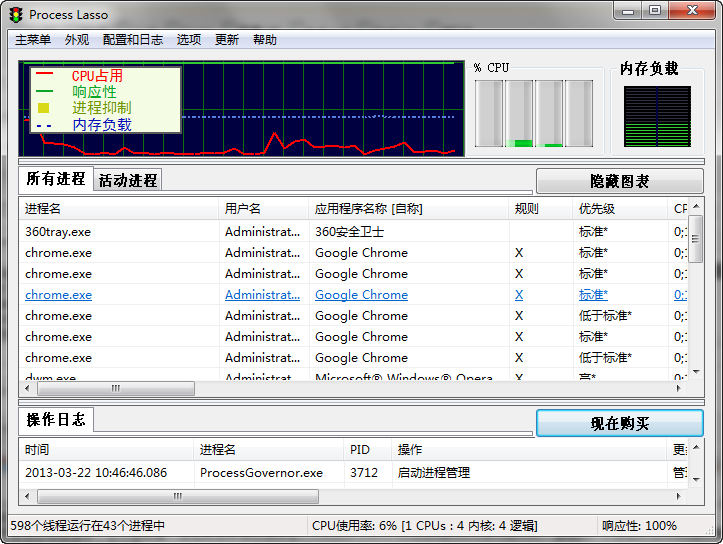Image resolution: width=723 pixels, height=544 pixels.
Task: Click the underlined Google Chrome link
Action: click(362, 295)
